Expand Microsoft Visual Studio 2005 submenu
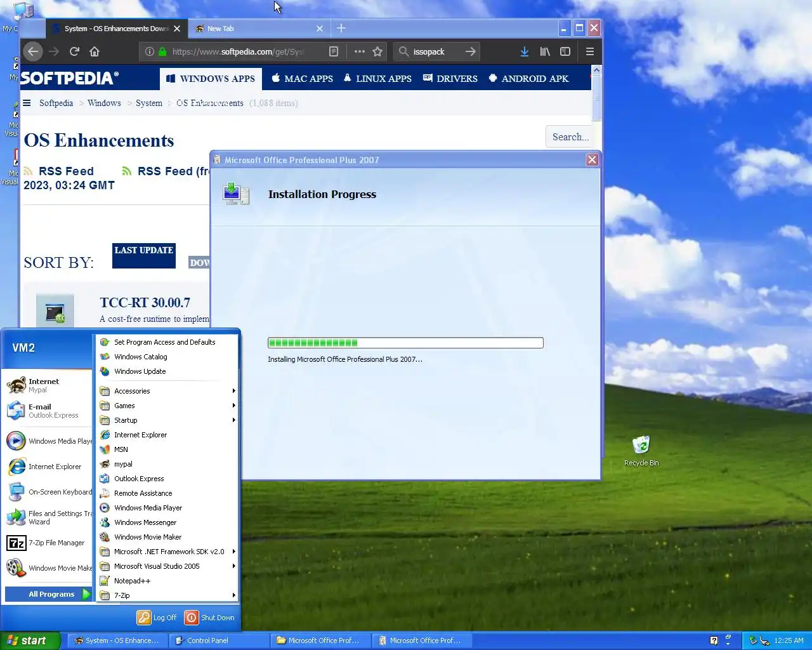Image resolution: width=812 pixels, height=650 pixels. pos(167,566)
